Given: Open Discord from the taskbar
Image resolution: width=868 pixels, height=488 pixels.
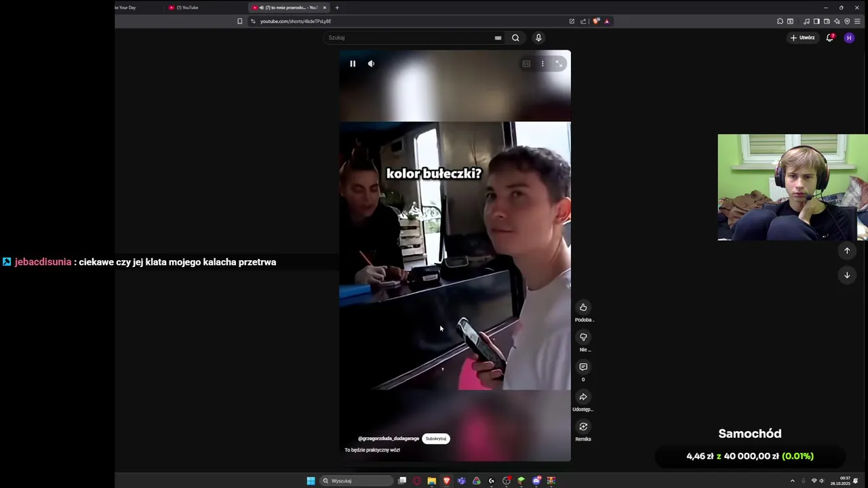Looking at the screenshot, I should [536, 481].
